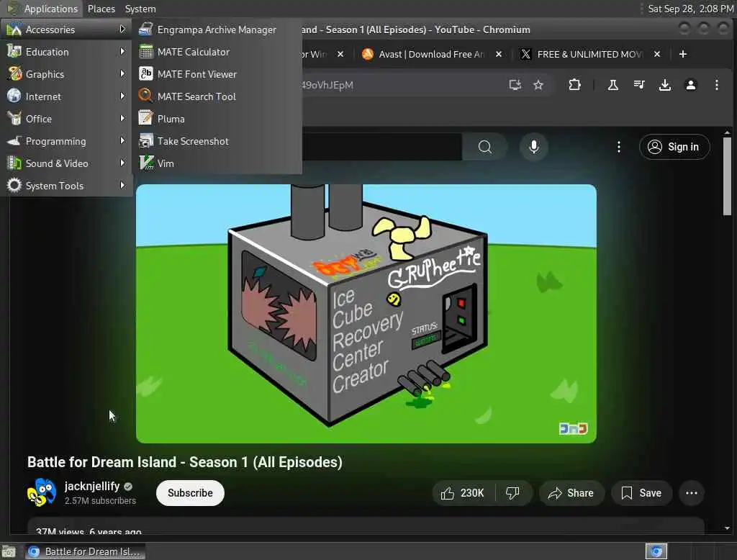Click the voice search microphone

(534, 147)
